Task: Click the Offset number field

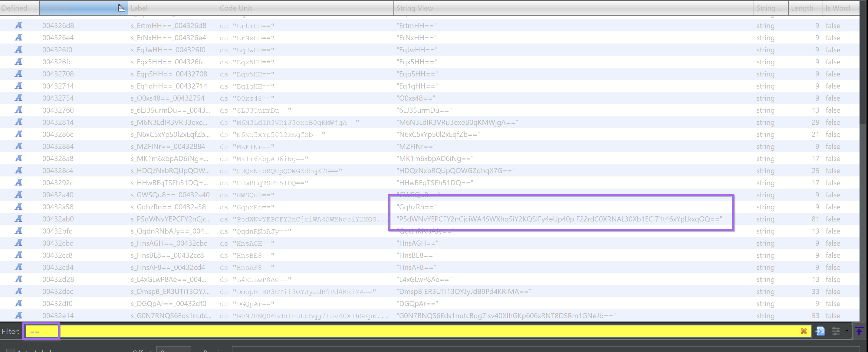Action: (173, 350)
